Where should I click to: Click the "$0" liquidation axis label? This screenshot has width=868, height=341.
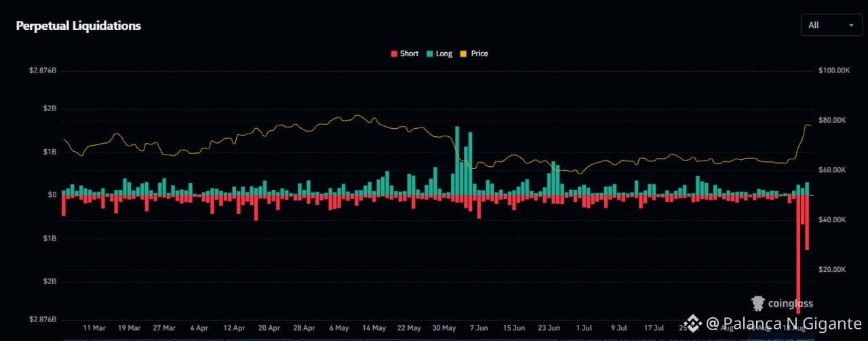(52, 195)
